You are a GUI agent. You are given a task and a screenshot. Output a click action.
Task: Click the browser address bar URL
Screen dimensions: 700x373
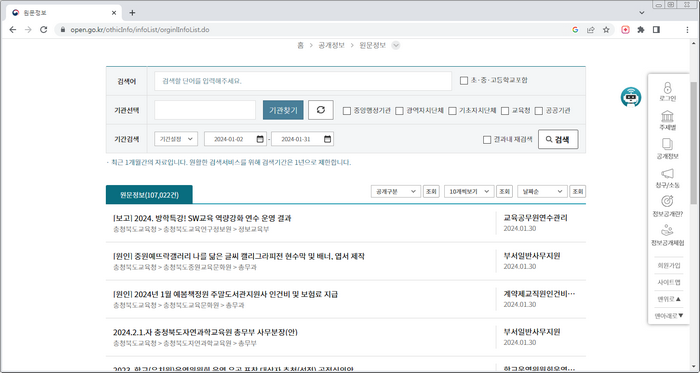140,30
